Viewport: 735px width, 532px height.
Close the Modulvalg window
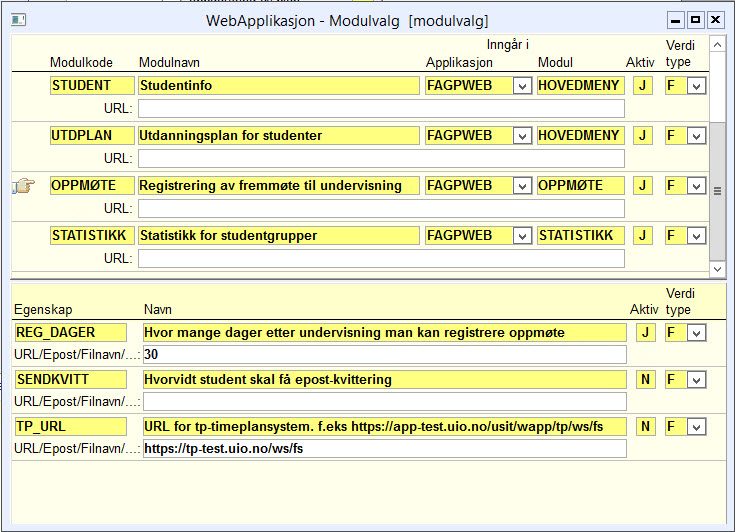pyautogui.click(x=716, y=20)
